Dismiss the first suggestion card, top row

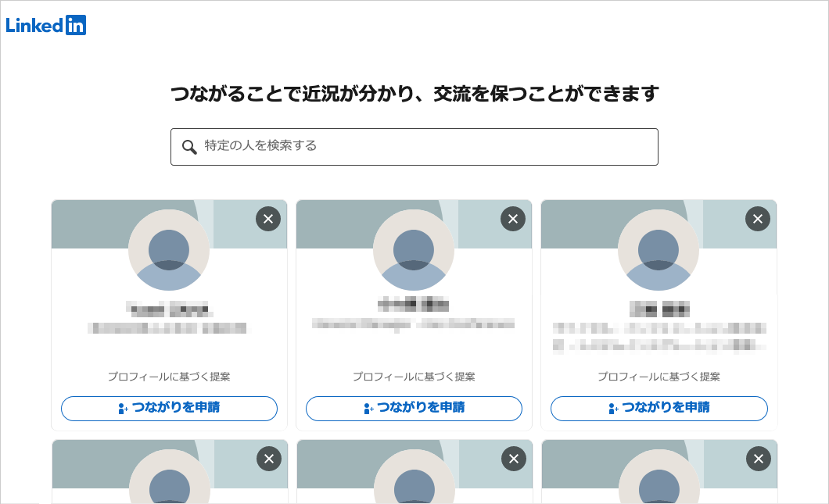(x=268, y=219)
